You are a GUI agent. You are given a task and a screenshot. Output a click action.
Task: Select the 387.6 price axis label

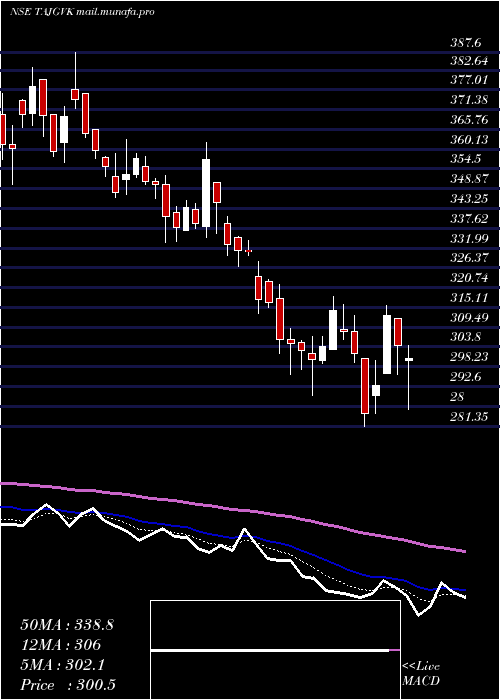tap(466, 43)
